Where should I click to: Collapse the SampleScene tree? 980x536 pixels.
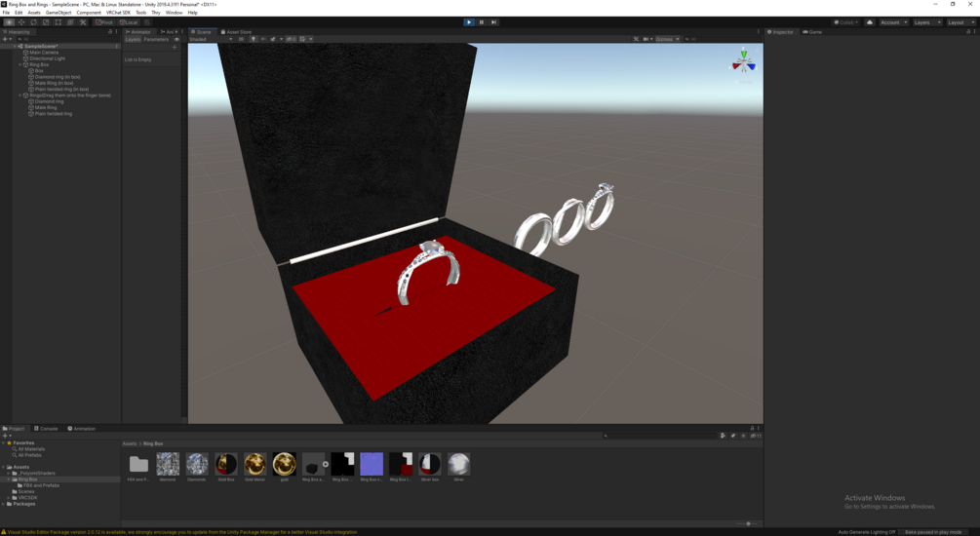(x=15, y=46)
